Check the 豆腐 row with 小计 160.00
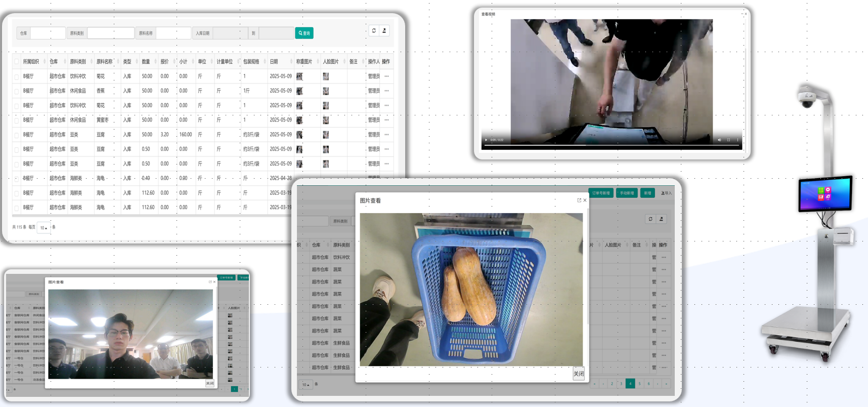The height and width of the screenshot is (407, 868). 17,135
